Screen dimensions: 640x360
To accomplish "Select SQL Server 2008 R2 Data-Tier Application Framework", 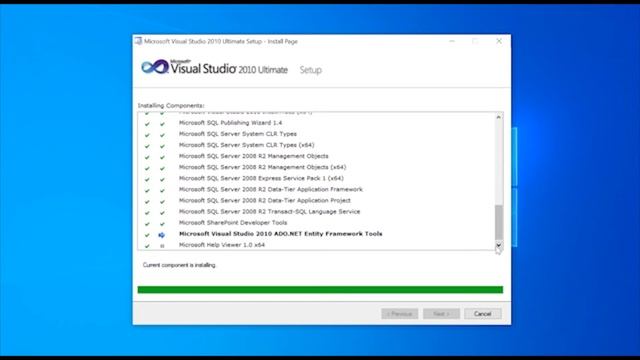I will (x=271, y=189).
